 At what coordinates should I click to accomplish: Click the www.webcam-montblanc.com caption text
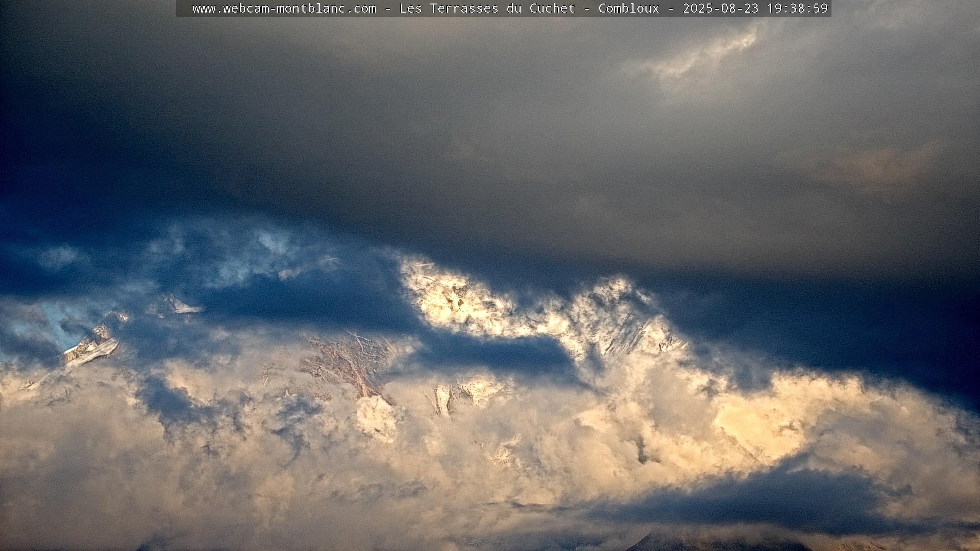[284, 8]
